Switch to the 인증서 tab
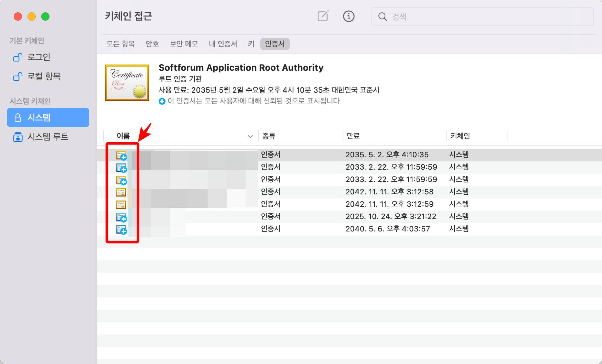The height and width of the screenshot is (364, 602). click(x=275, y=44)
